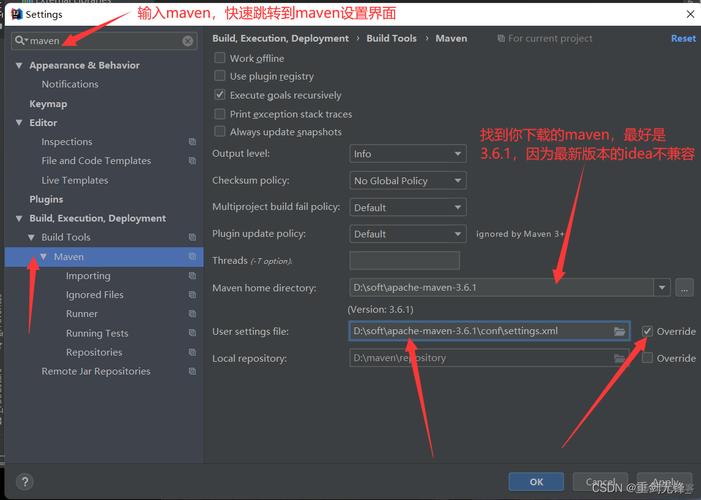Enable Use plugin registry checkbox

click(x=220, y=76)
